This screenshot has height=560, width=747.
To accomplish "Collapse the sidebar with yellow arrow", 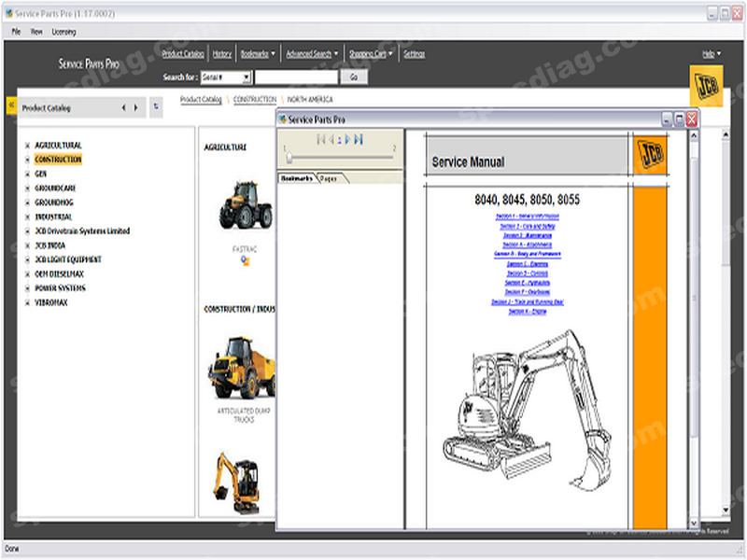I will 11,107.
